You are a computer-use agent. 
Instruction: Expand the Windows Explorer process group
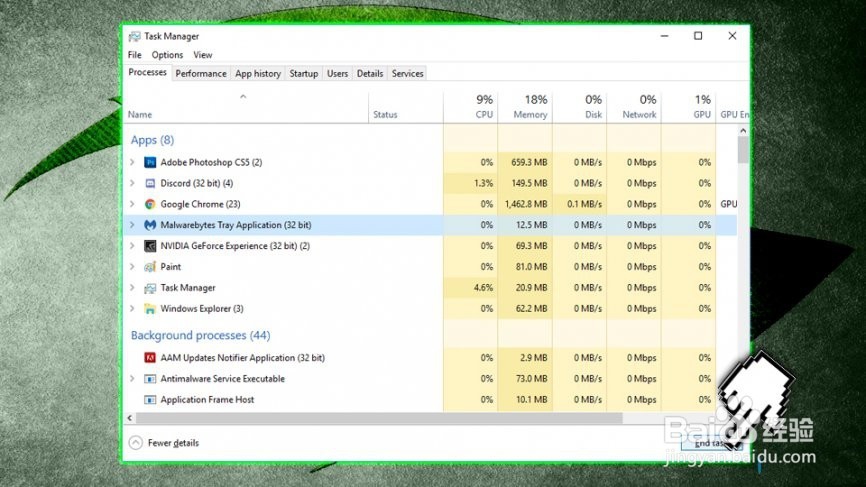click(132, 309)
